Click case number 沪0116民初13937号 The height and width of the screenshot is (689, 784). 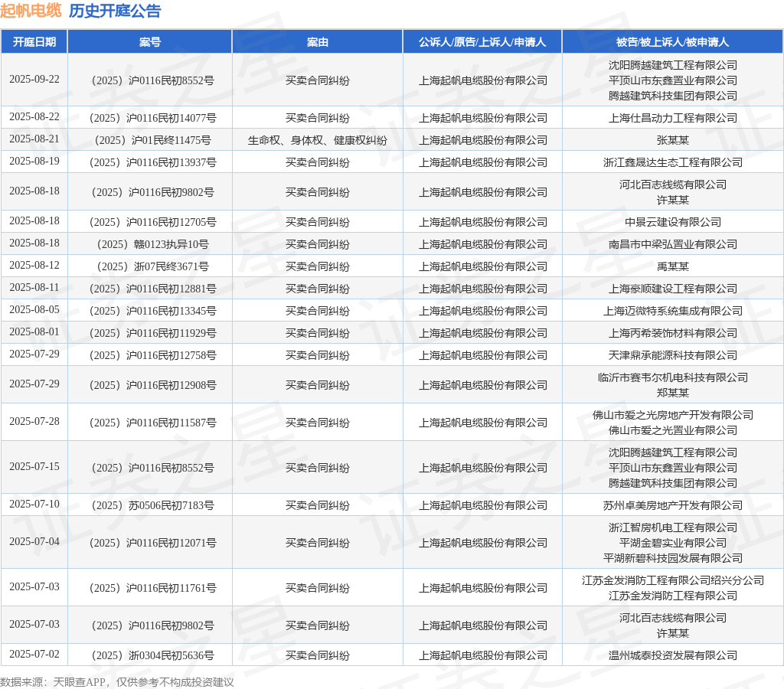pos(152,162)
